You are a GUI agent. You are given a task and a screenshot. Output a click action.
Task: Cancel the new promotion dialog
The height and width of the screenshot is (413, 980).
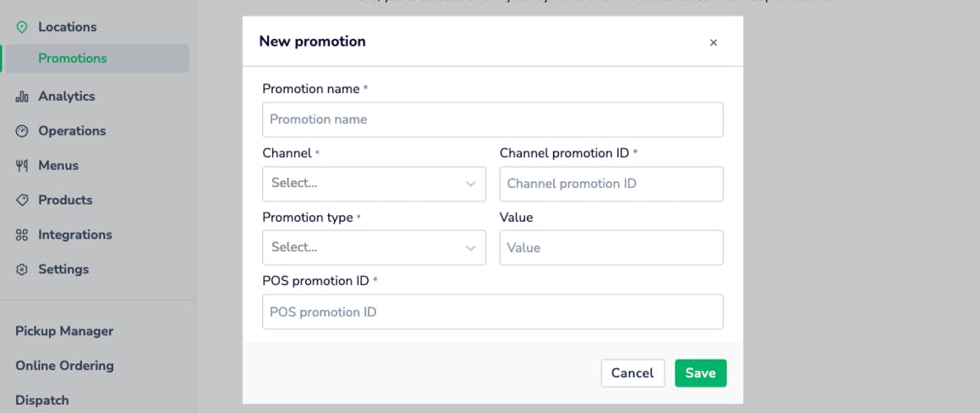click(632, 373)
